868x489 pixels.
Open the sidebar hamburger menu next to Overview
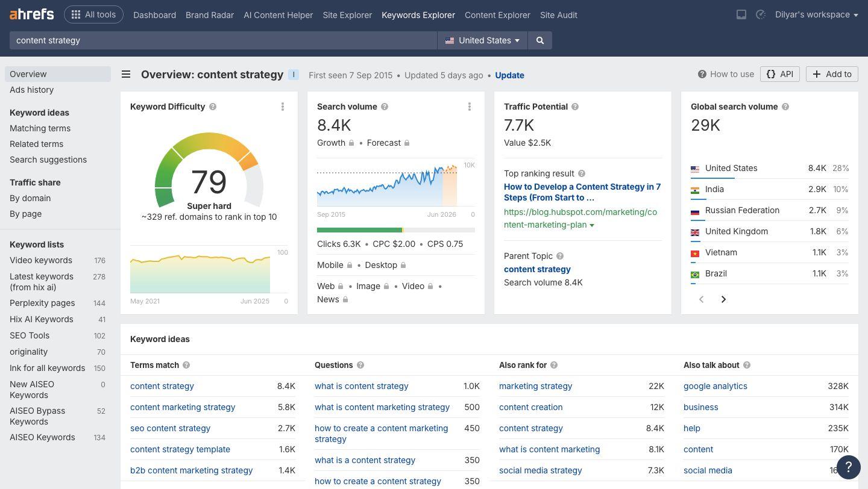[x=126, y=74]
